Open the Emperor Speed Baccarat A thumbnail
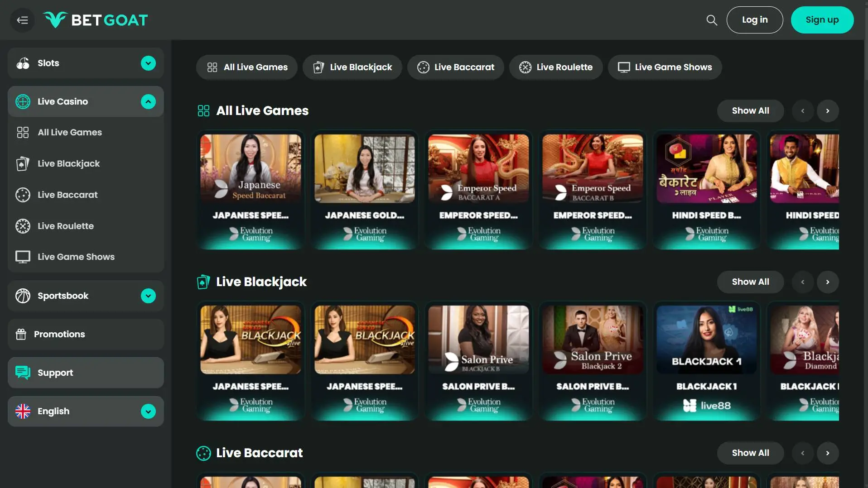Viewport: 868px width, 488px height. 478,168
